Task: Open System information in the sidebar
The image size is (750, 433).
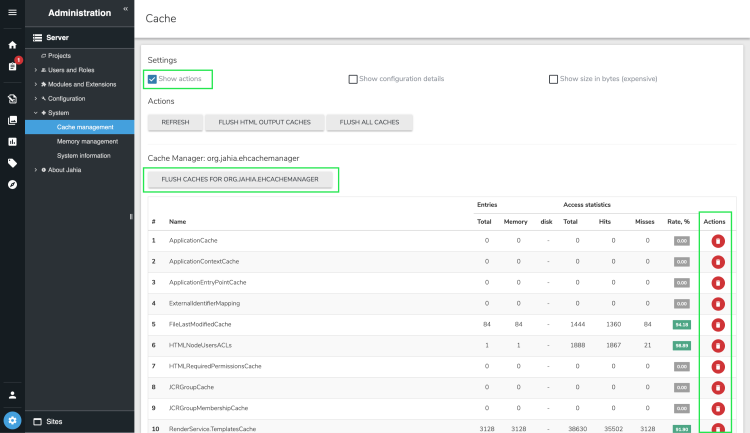Action: [x=83, y=156]
